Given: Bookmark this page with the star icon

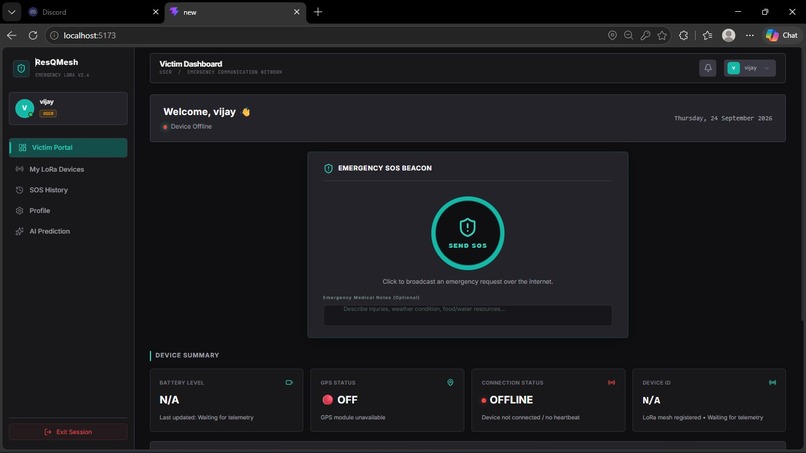Looking at the screenshot, I should point(662,35).
